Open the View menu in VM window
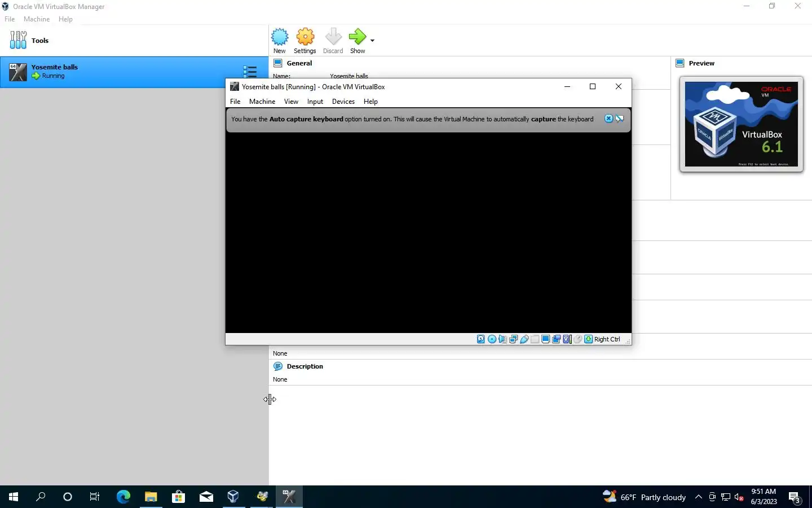This screenshot has width=812, height=508. coord(291,102)
